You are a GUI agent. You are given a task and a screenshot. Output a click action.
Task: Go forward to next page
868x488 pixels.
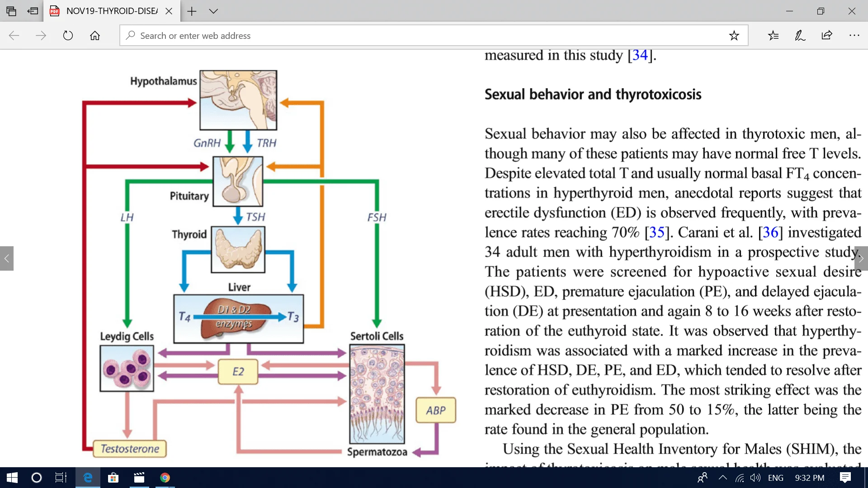[41, 35]
